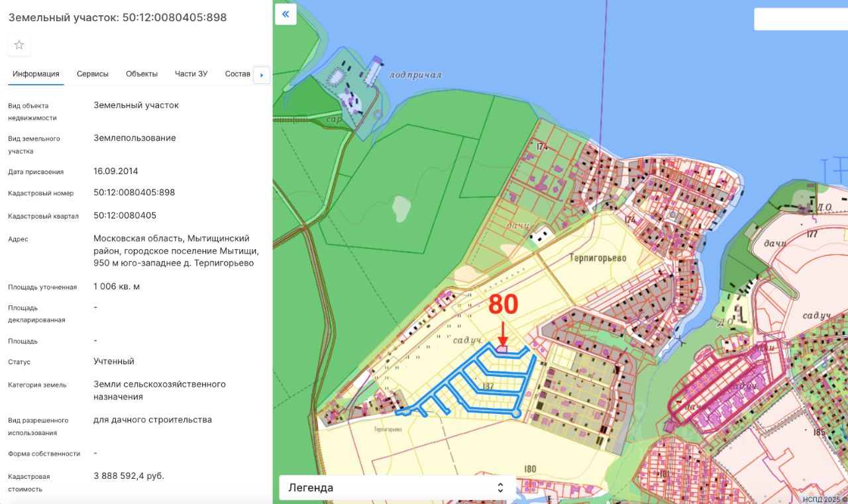Open the Легенда dropdown
The height and width of the screenshot is (504, 848).
397,487
